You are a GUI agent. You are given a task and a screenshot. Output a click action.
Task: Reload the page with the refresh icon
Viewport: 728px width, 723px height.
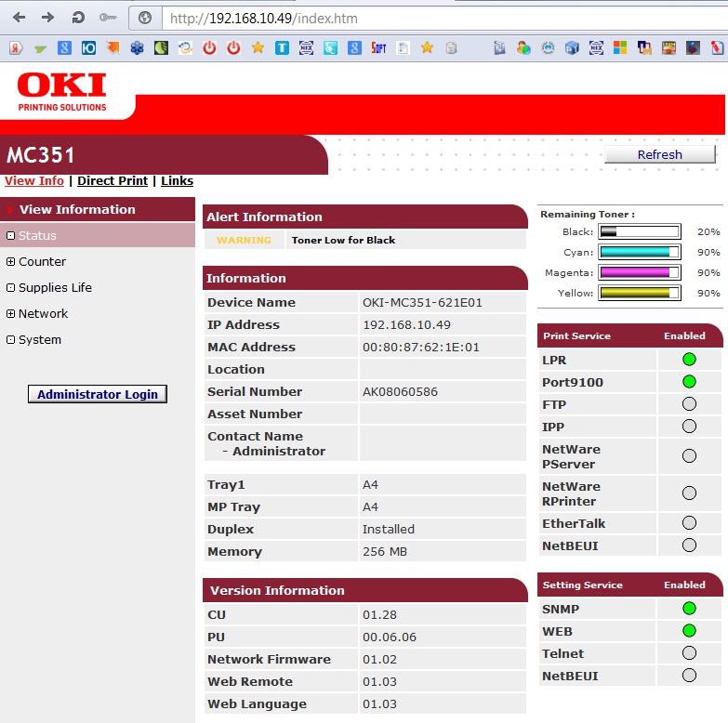[78, 18]
